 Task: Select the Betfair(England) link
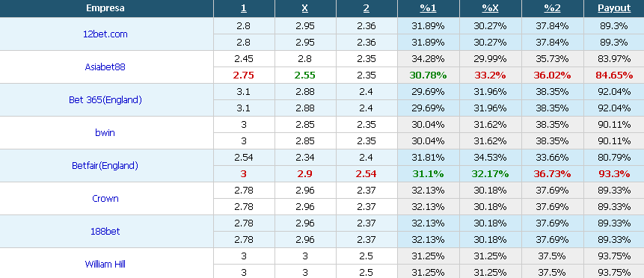click(x=105, y=165)
